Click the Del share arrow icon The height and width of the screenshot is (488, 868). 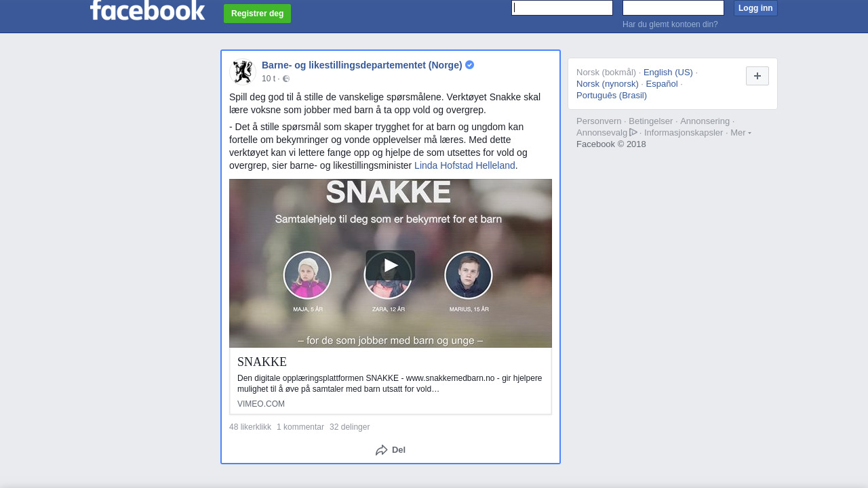381,450
